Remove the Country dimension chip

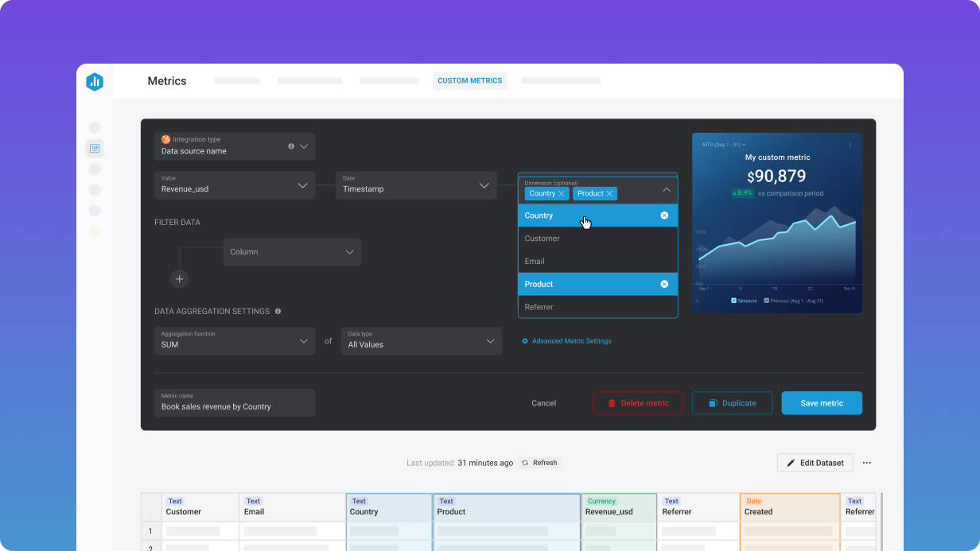coord(562,193)
